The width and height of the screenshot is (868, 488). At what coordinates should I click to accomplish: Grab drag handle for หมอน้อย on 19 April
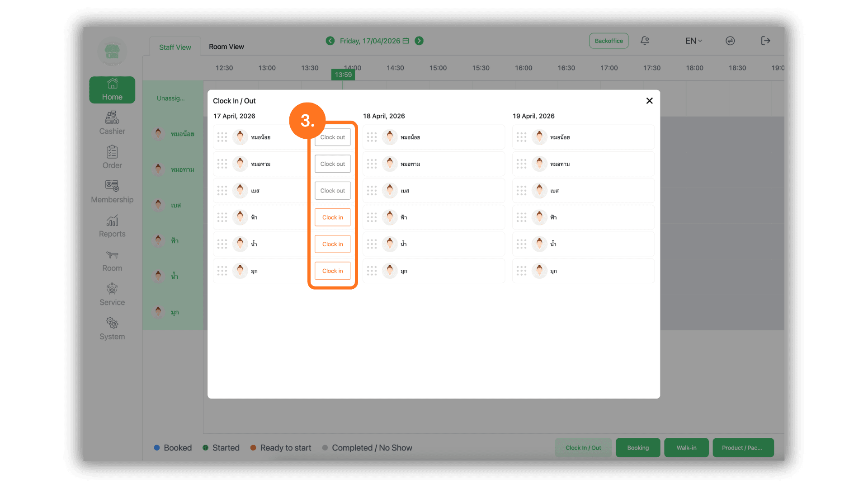[521, 137]
